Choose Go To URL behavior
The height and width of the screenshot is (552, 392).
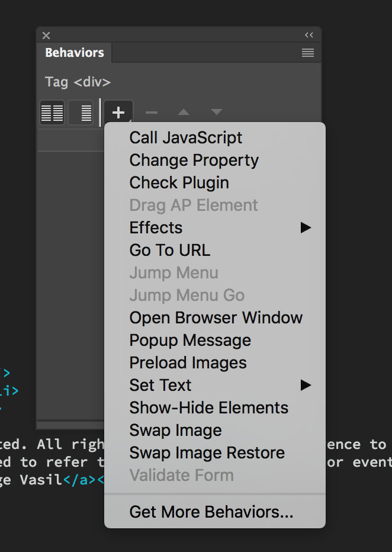coord(169,250)
